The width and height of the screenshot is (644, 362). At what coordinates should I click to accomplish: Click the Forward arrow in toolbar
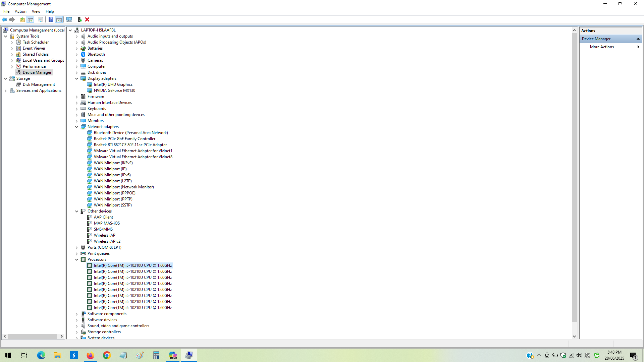[12, 19]
